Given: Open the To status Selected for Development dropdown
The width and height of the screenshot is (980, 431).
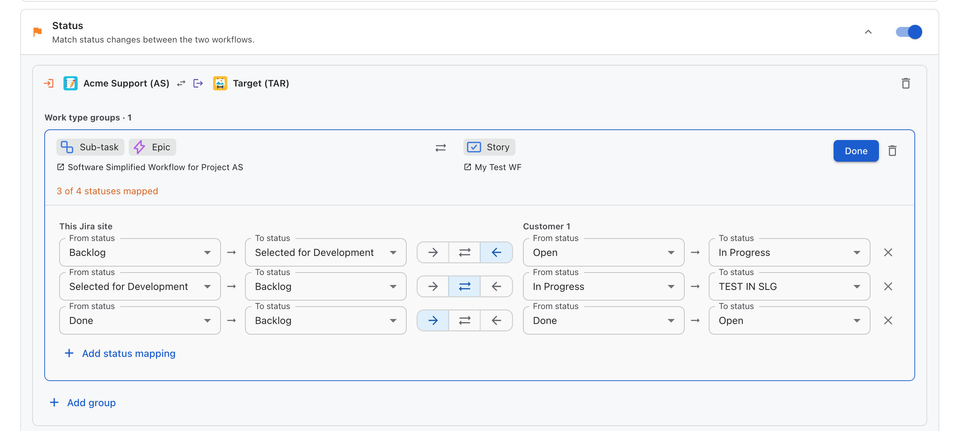Looking at the screenshot, I should pyautogui.click(x=325, y=252).
